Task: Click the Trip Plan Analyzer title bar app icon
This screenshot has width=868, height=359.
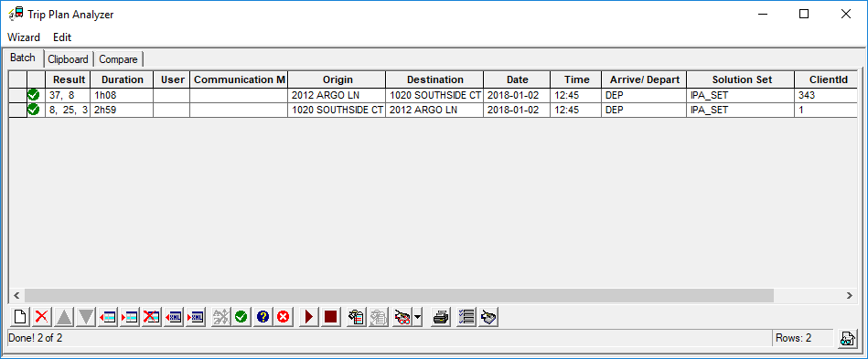Action: point(16,14)
